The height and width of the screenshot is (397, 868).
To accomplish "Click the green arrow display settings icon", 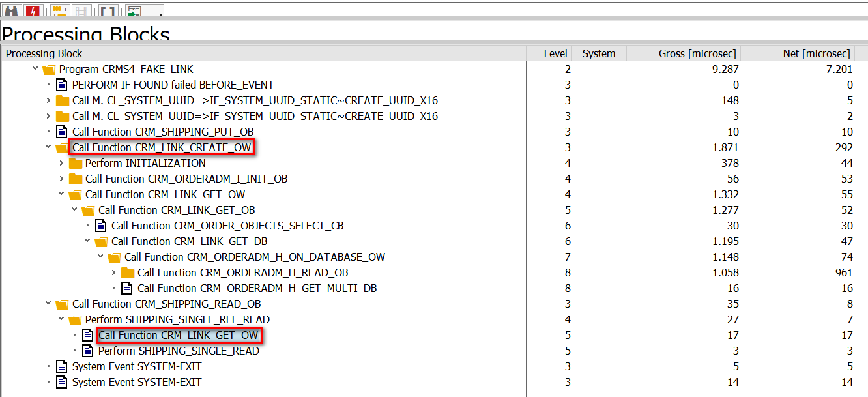I will click(135, 10).
